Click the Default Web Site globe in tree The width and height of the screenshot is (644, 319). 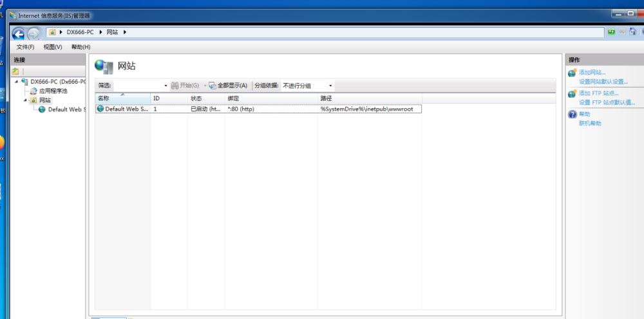pos(42,109)
